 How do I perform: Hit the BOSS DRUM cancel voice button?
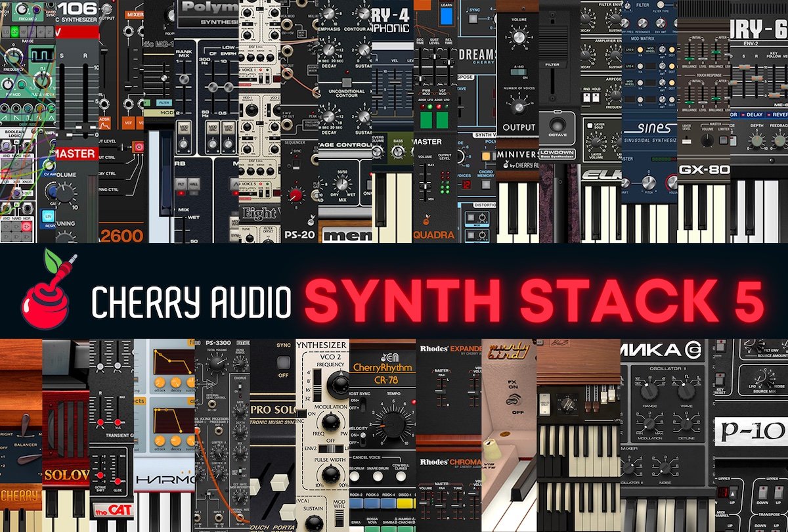tap(355, 477)
